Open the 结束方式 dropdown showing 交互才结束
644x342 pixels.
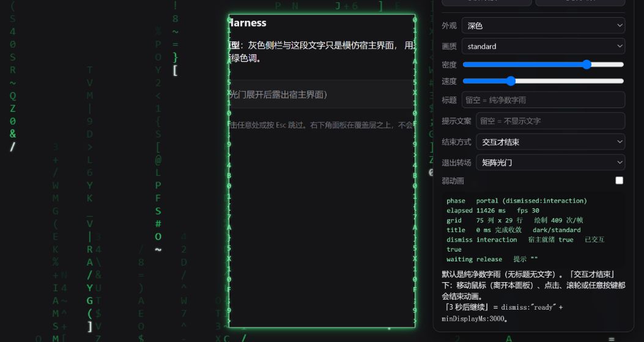pyautogui.click(x=550, y=142)
